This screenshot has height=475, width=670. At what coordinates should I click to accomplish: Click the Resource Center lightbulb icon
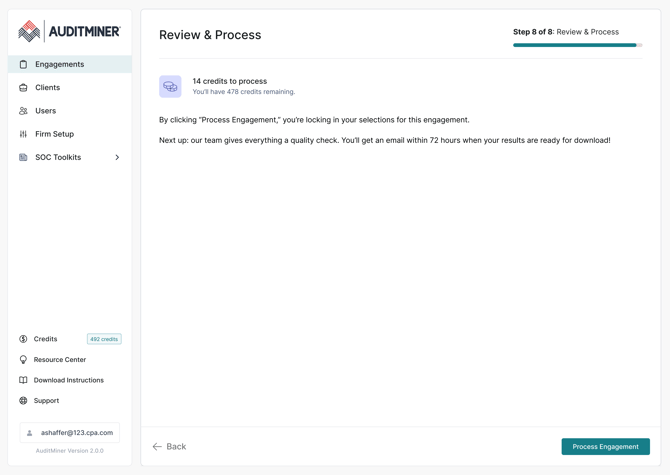point(24,360)
